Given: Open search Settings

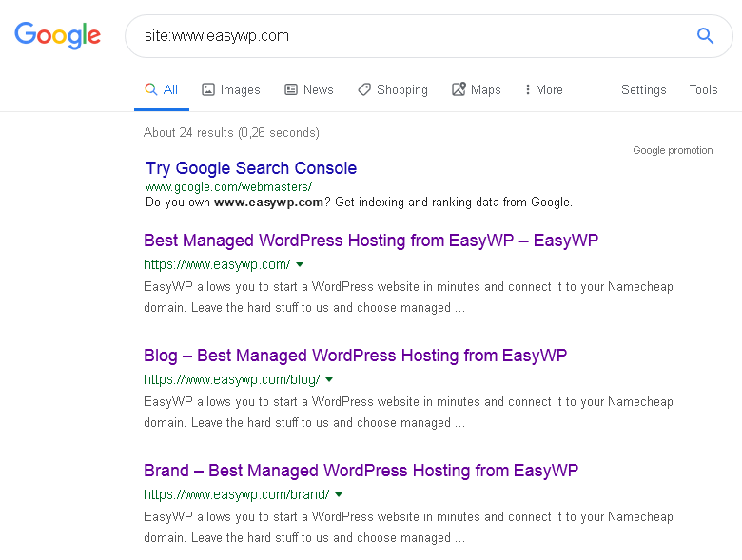Looking at the screenshot, I should (644, 90).
